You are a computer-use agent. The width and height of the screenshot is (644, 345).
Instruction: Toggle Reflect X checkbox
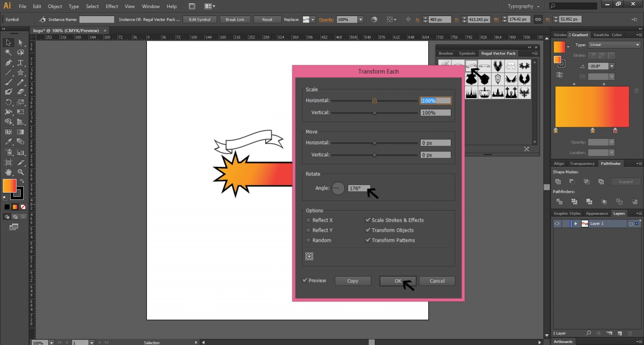coord(308,220)
